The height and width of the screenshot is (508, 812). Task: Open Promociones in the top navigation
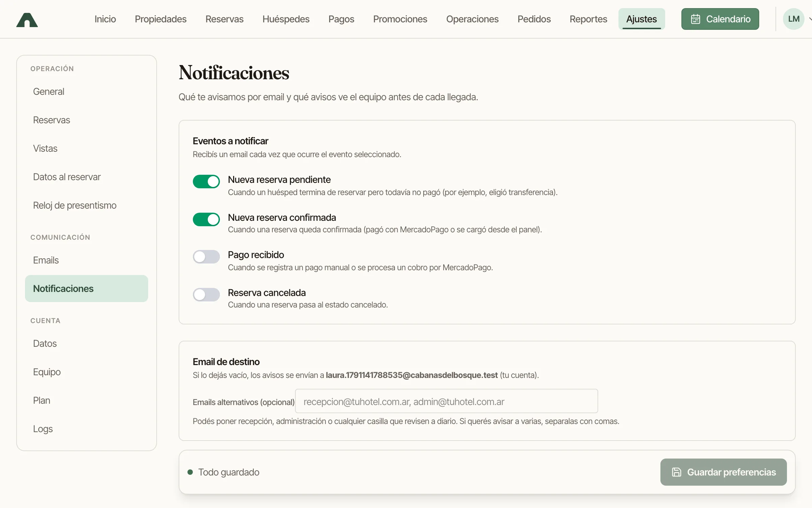tap(400, 19)
